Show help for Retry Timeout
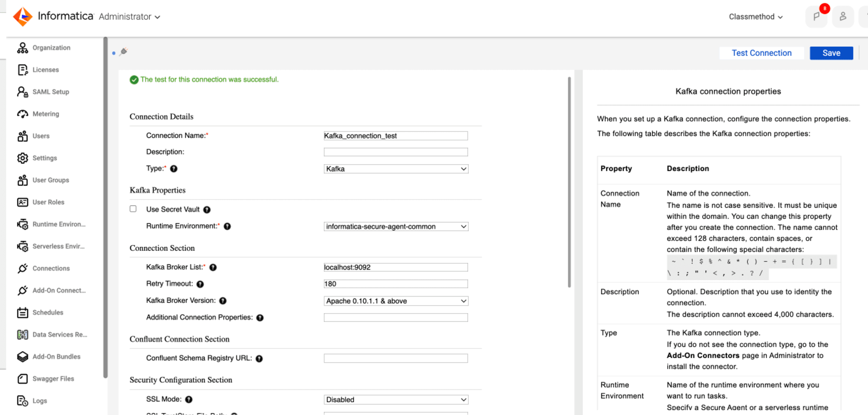 200,284
